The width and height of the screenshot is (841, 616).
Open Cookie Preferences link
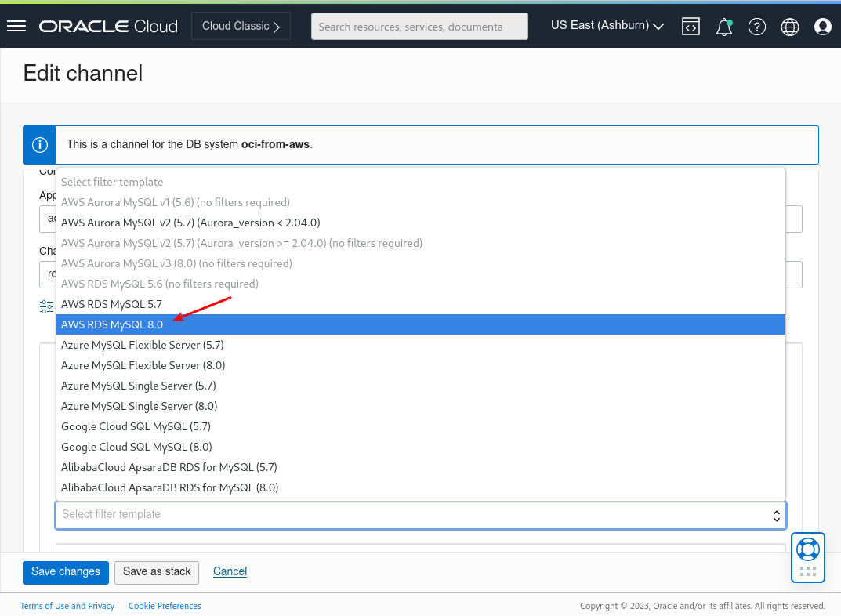pos(165,606)
